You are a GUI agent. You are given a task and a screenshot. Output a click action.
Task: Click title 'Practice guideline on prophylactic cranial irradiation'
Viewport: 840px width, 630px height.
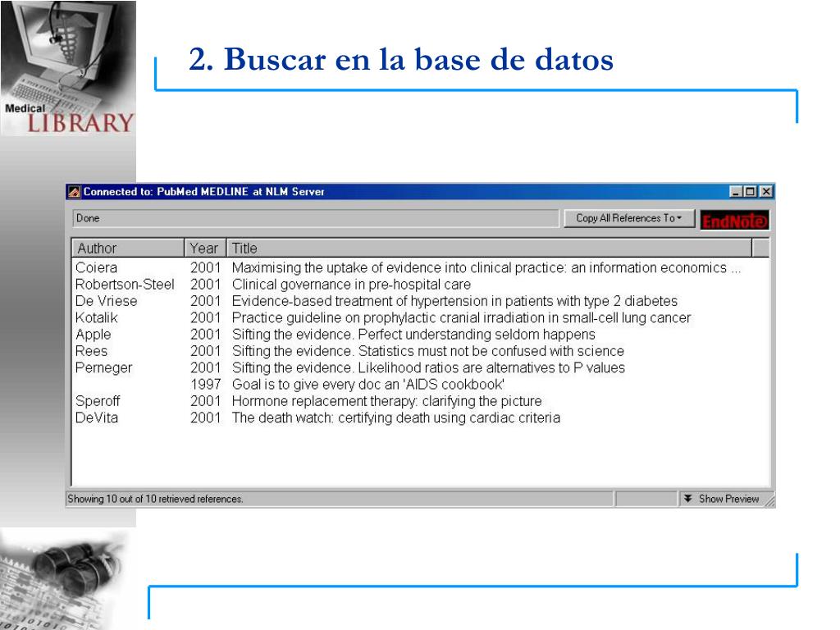point(461,317)
